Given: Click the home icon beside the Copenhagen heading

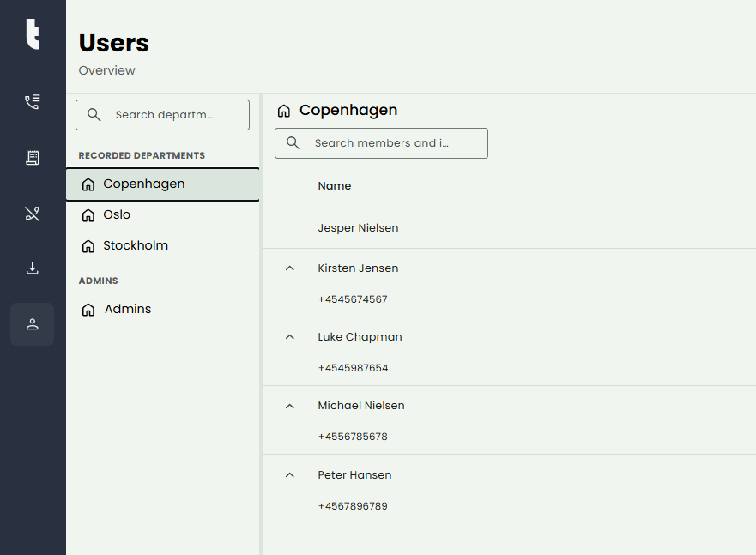Looking at the screenshot, I should click(283, 111).
